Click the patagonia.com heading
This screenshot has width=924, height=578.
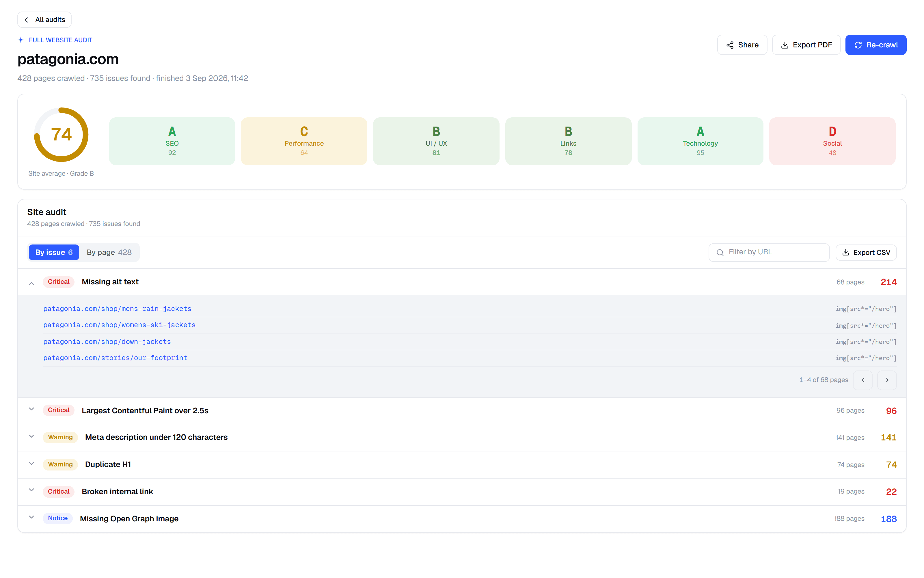pyautogui.click(x=68, y=59)
